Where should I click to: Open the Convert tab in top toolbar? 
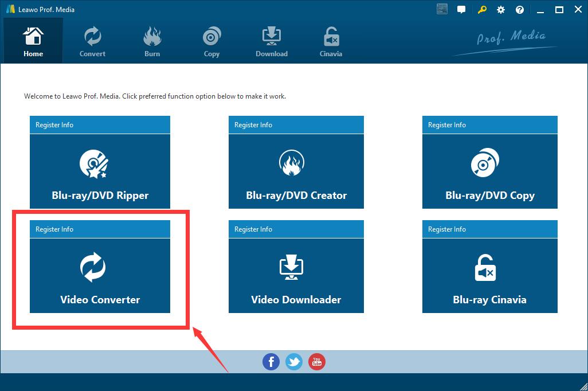coord(92,42)
